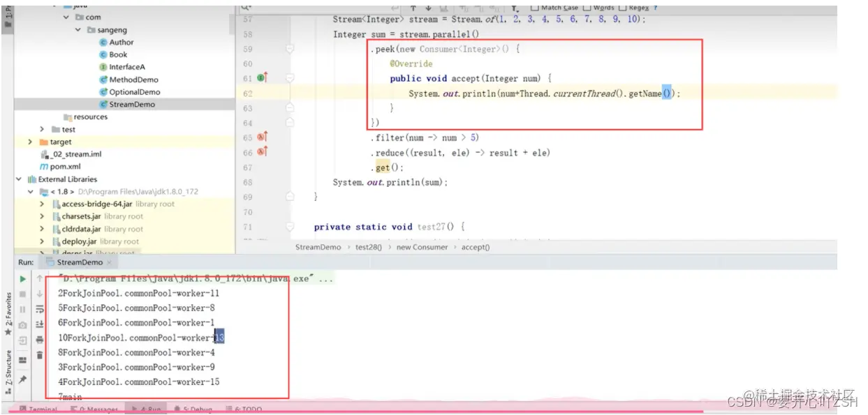This screenshot has width=868, height=415.
Task: Click the regex help question mark icon
Action: point(655,8)
